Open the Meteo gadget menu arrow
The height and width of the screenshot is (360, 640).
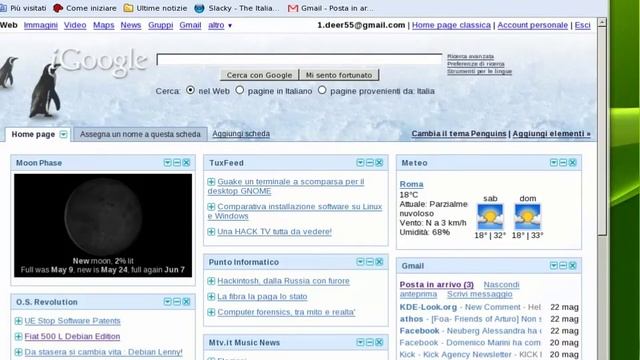553,163
